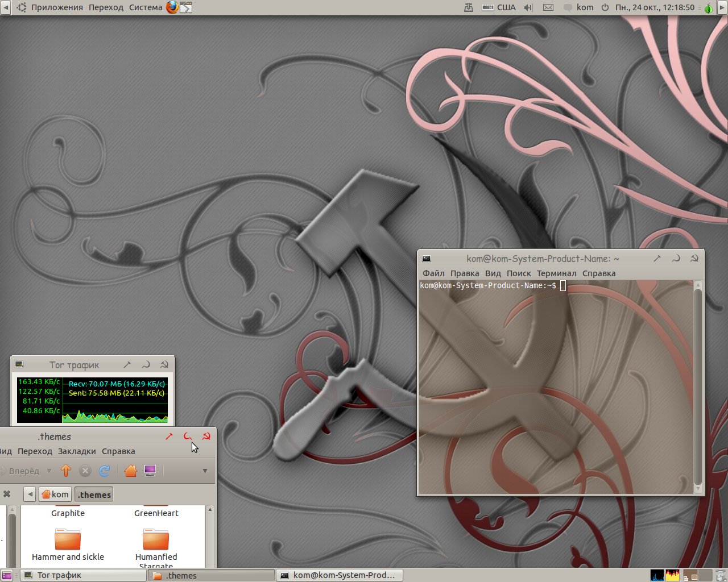The width and height of the screenshot is (728, 582).
Task: Go up to parent folder
Action: coord(66,471)
